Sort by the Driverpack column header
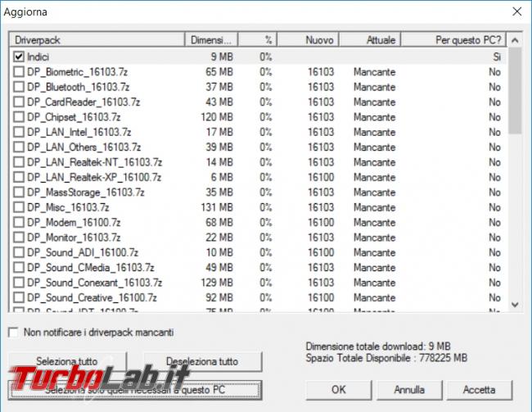This screenshot has width=532, height=412. [97, 40]
